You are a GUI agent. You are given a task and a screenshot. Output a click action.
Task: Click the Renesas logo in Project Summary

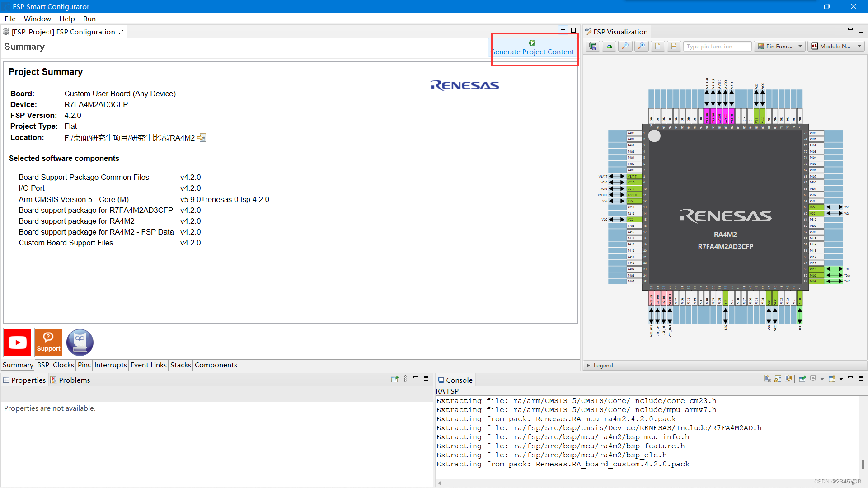464,85
